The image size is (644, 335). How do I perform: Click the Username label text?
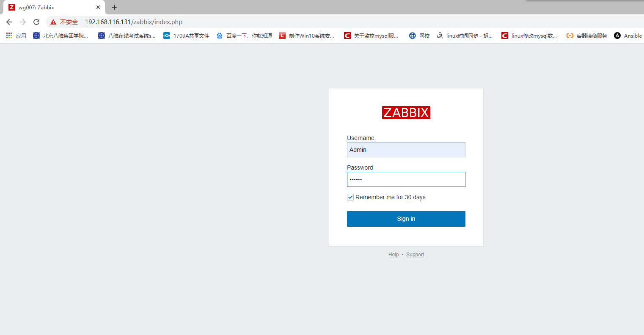[361, 138]
